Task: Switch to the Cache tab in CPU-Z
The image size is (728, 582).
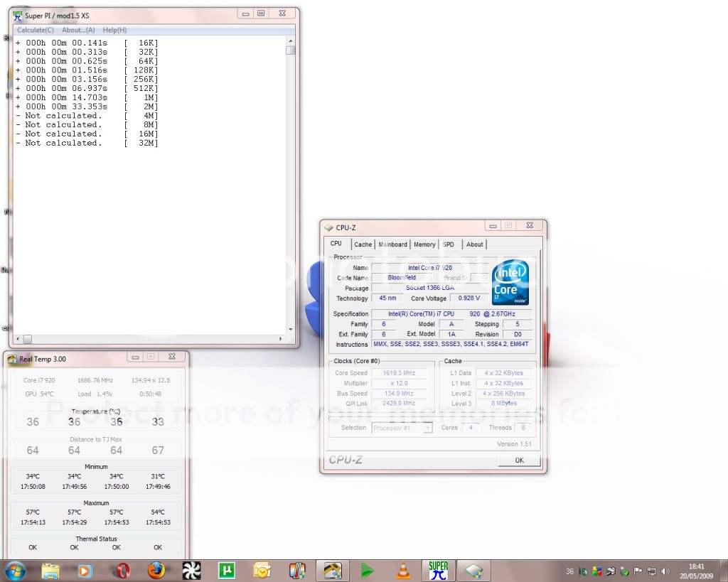Action: [x=363, y=244]
